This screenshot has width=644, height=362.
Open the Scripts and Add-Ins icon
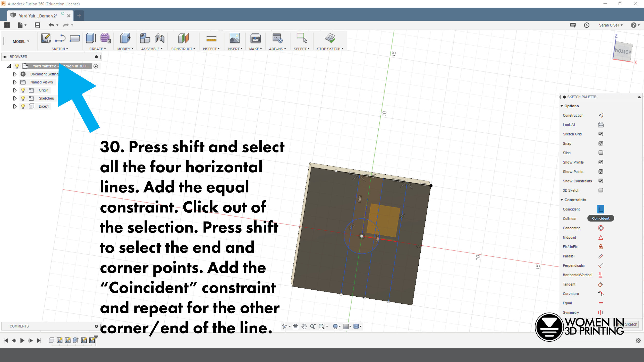pos(277,38)
